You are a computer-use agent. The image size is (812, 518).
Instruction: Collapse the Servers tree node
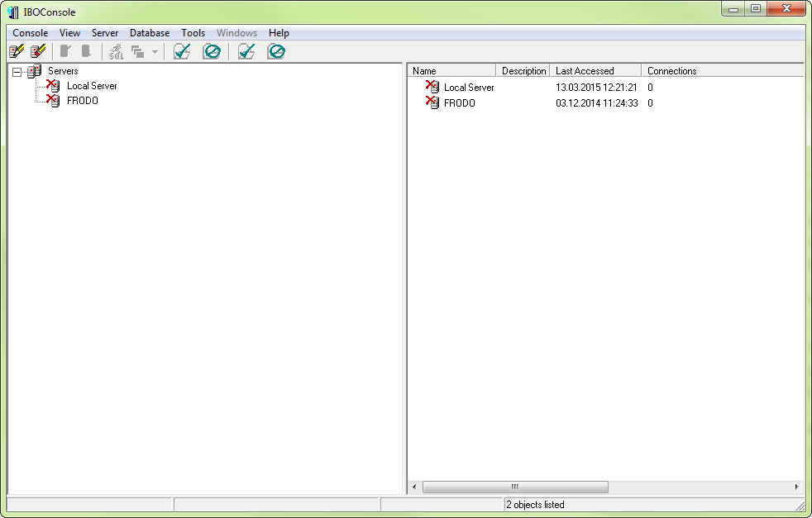[17, 71]
